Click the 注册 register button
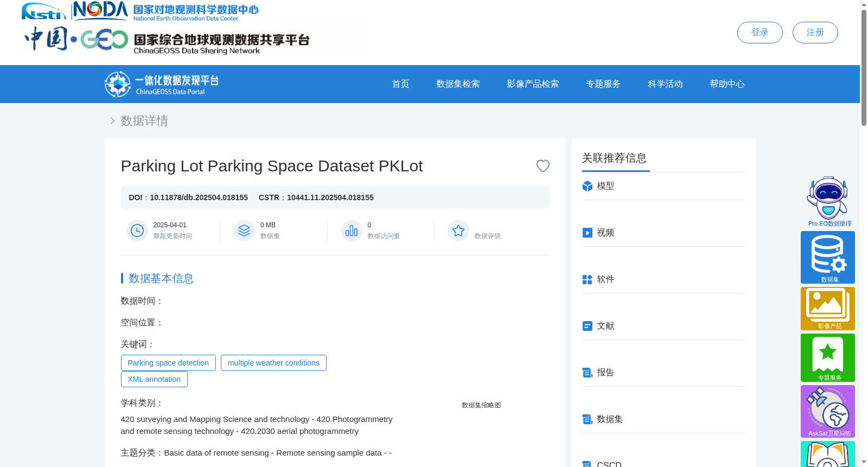This screenshot has width=868, height=467. [x=815, y=33]
